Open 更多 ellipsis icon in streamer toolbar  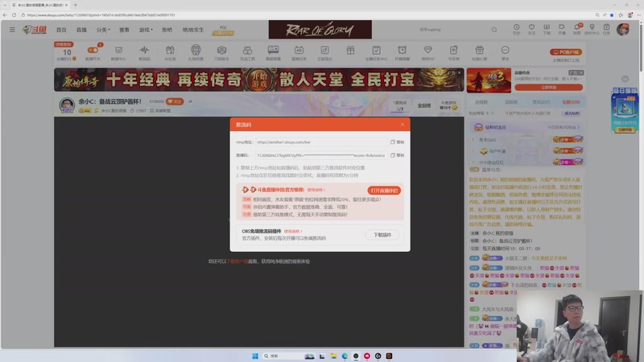click(506, 53)
